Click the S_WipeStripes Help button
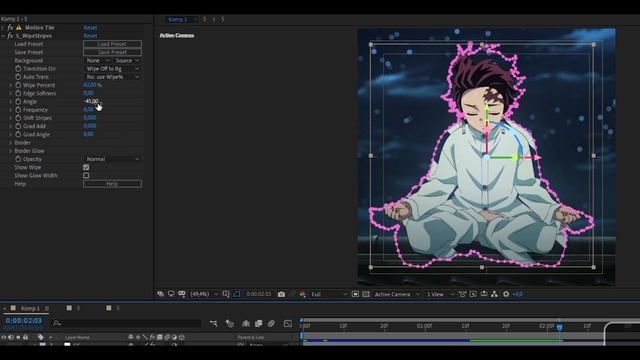640x360 pixels. coord(112,184)
